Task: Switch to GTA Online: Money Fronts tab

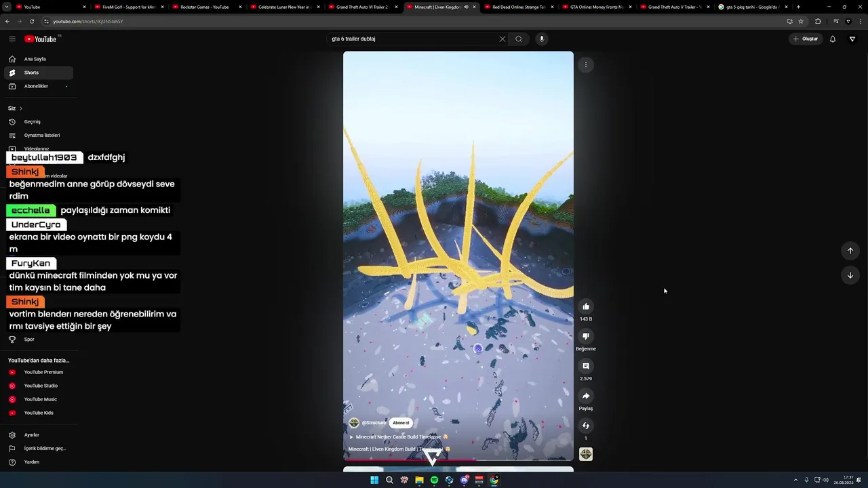Action: click(x=597, y=7)
